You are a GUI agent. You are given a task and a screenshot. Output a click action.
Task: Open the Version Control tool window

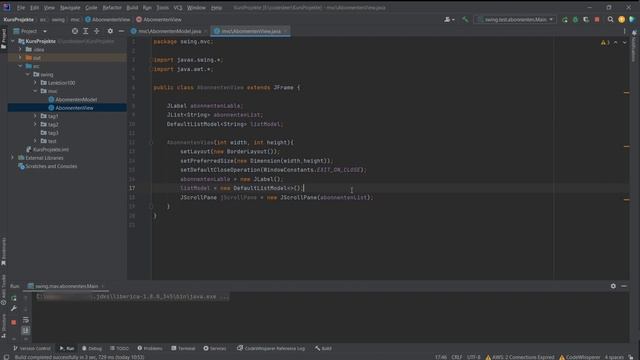[x=31, y=348]
